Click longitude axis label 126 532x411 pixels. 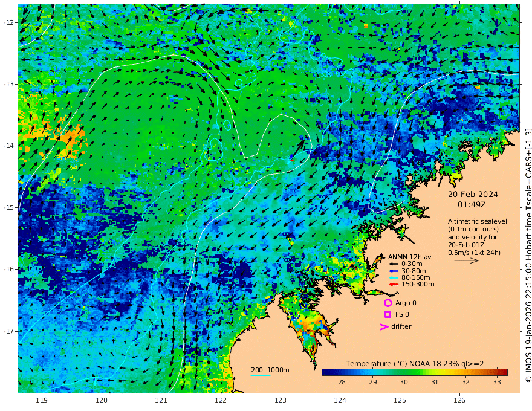(x=459, y=400)
